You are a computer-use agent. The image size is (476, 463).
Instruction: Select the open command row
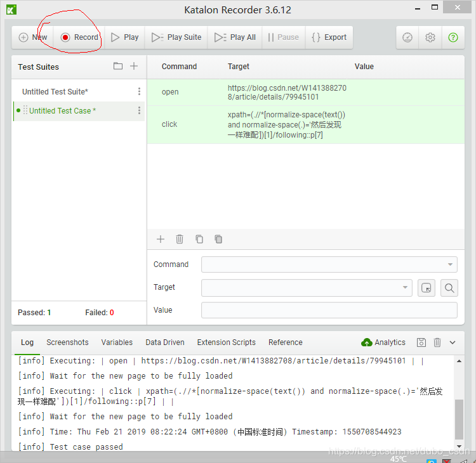(x=306, y=92)
